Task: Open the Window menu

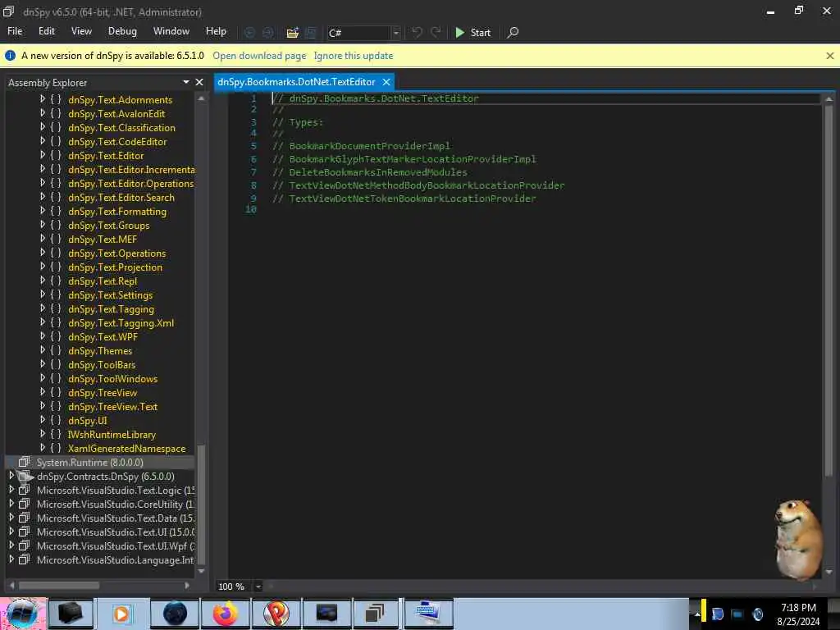Action: coord(171,31)
